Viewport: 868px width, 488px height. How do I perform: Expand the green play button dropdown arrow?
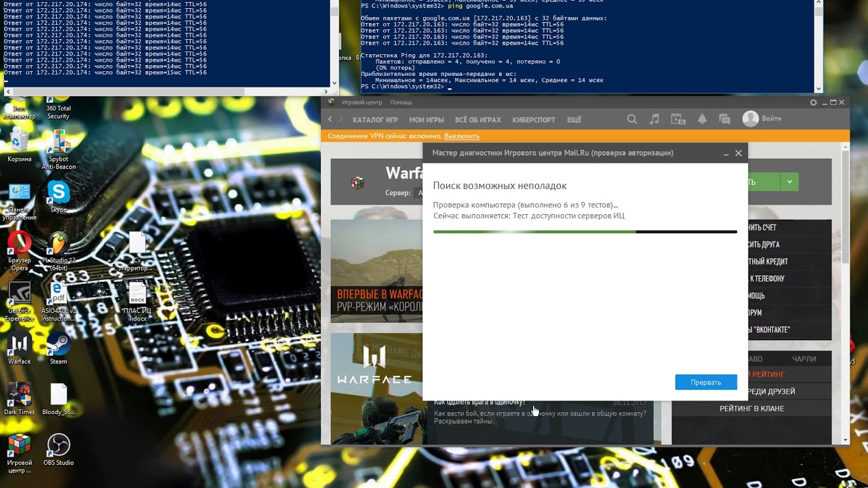(789, 182)
